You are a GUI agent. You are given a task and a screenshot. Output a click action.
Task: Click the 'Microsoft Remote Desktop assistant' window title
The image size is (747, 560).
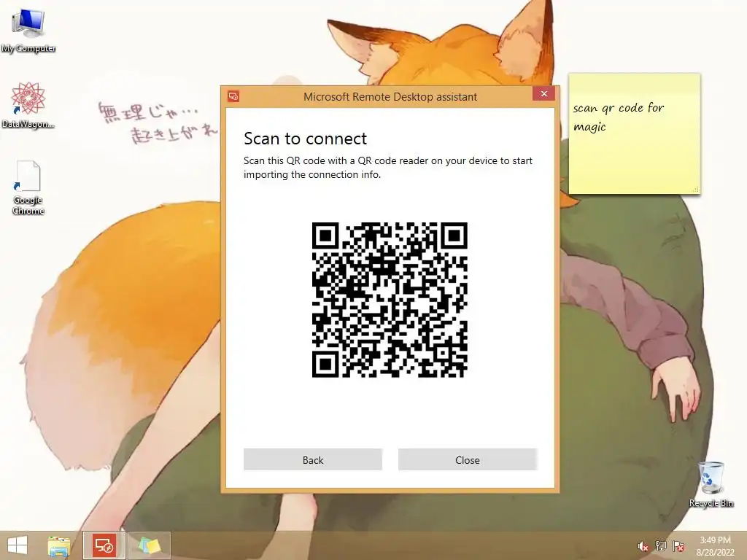pyautogui.click(x=390, y=97)
